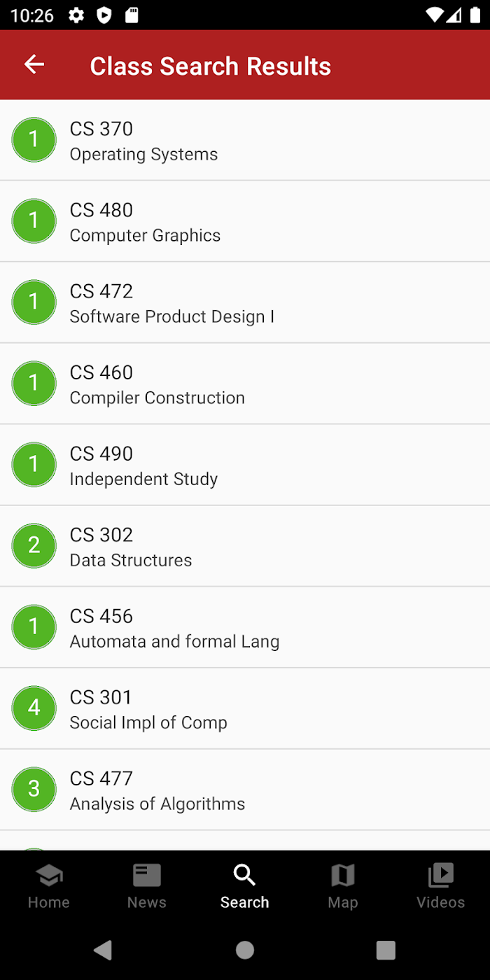The width and height of the screenshot is (490, 980).
Task: Select CS 490 Independent Study
Action: (245, 465)
